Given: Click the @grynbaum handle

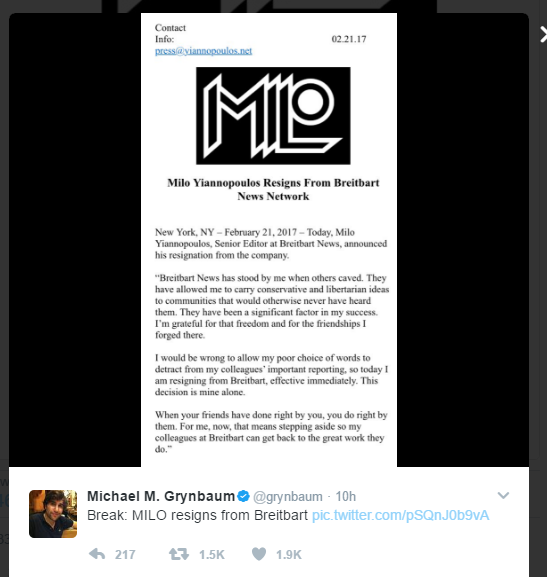Looking at the screenshot, I should (x=287, y=497).
